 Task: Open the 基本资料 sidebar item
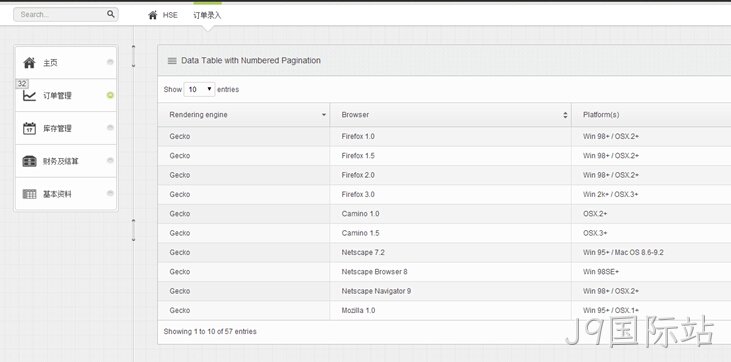[66, 194]
